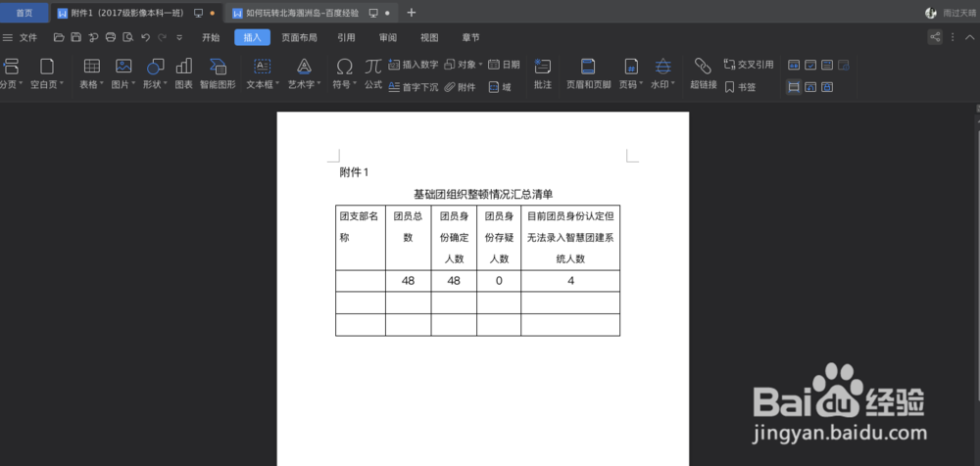Click the table cell containing 0
Viewport: 980px width, 466px height.
[499, 281]
